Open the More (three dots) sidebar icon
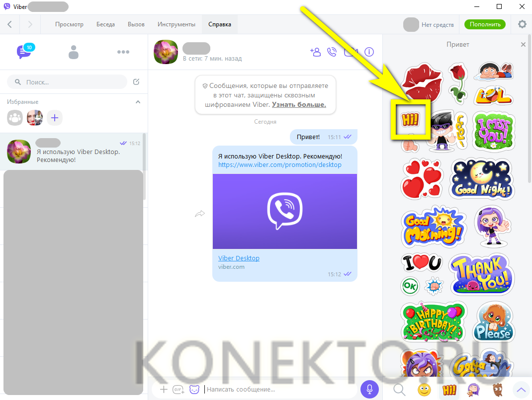The width and height of the screenshot is (532, 400). pos(123,52)
